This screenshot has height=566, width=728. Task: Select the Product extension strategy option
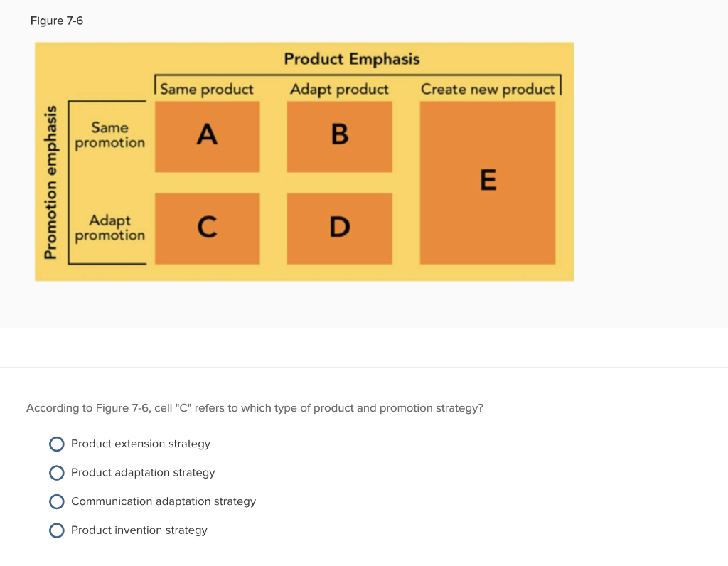[x=57, y=444]
